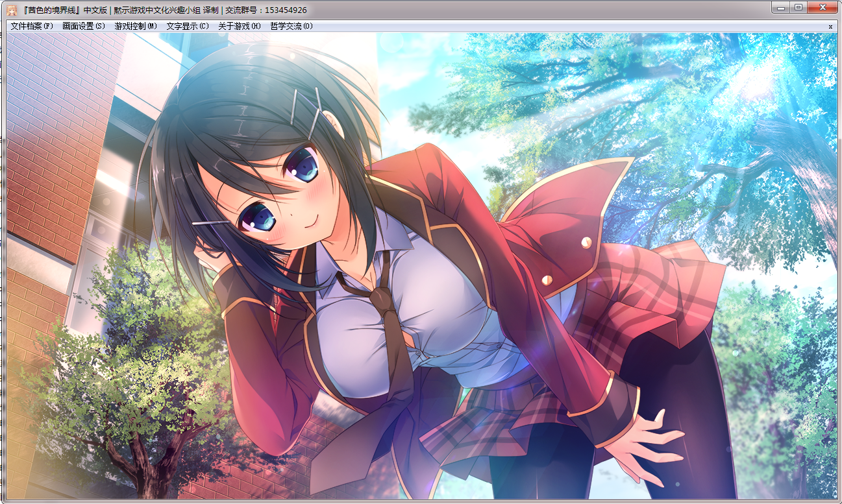Click the brown necktie knot on the character
This screenshot has height=504, width=842.
379,299
